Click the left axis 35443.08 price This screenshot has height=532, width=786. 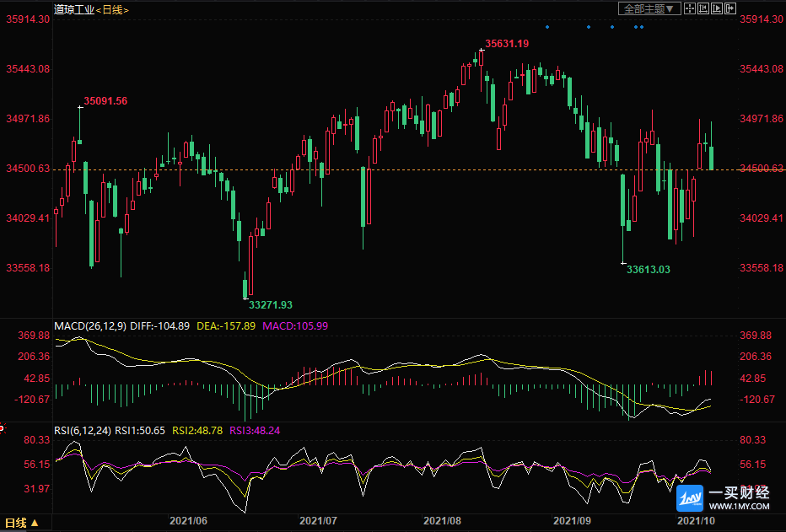(x=28, y=69)
